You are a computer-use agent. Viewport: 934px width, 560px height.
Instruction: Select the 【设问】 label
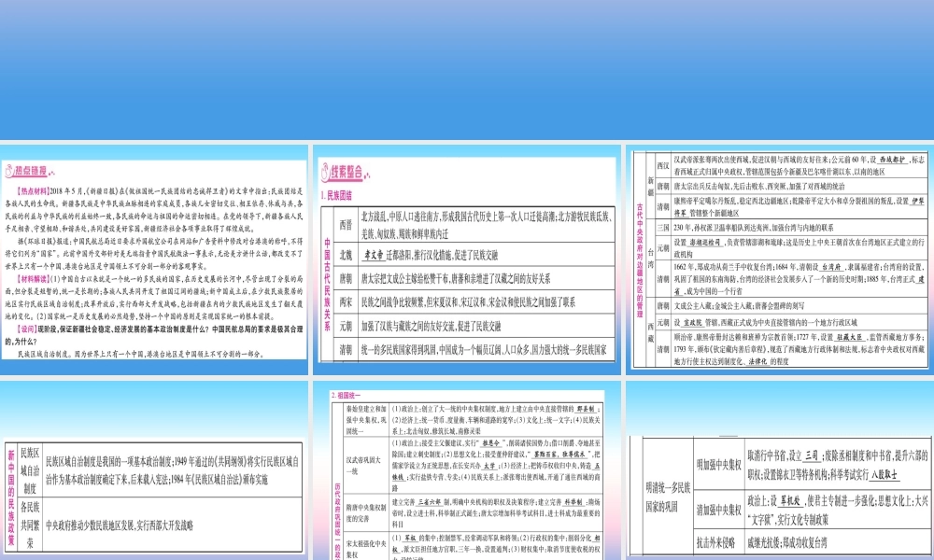(27, 329)
